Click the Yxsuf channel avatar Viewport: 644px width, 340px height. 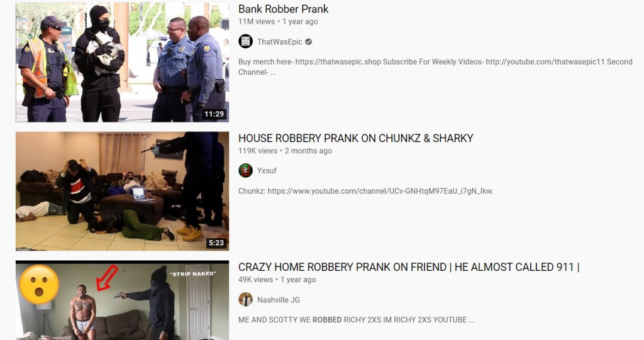click(246, 170)
